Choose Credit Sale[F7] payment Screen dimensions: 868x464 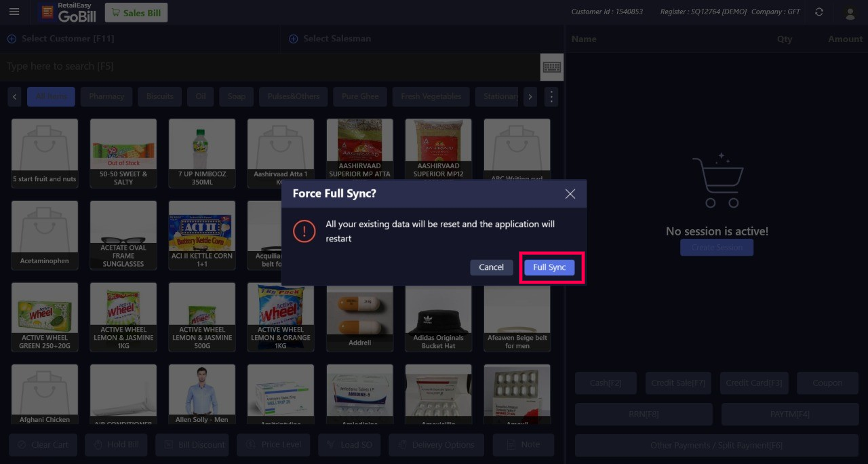[x=678, y=383]
